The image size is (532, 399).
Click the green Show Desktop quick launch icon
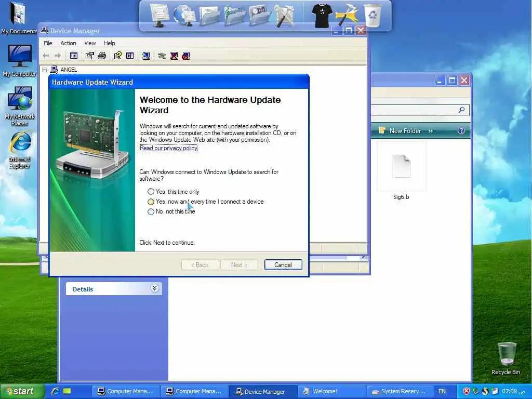(67, 391)
